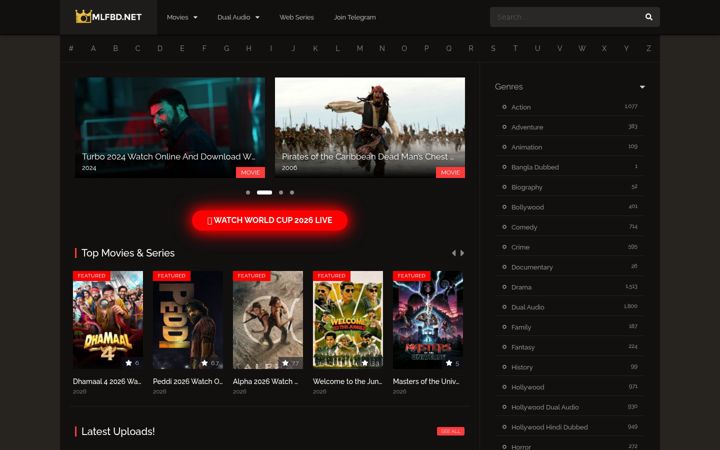Viewport: 720px width, 450px height.
Task: Filter titles starting with letter S
Action: tap(493, 48)
